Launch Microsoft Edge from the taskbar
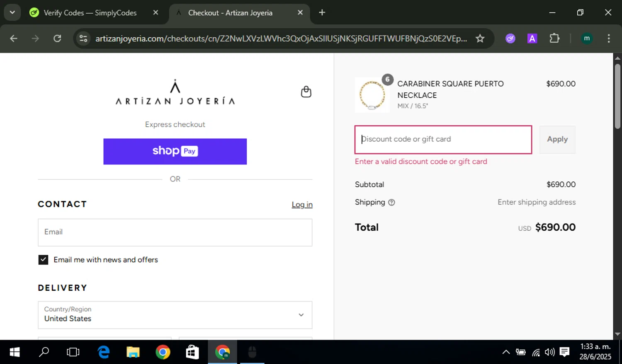This screenshot has height=364, width=622. pos(103,352)
